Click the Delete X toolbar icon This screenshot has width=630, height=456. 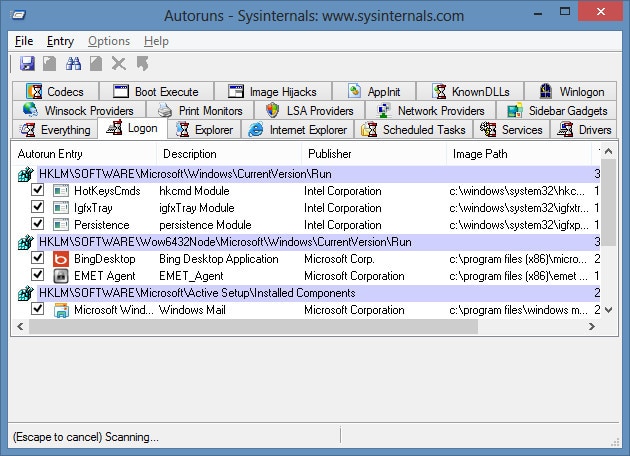point(119,63)
